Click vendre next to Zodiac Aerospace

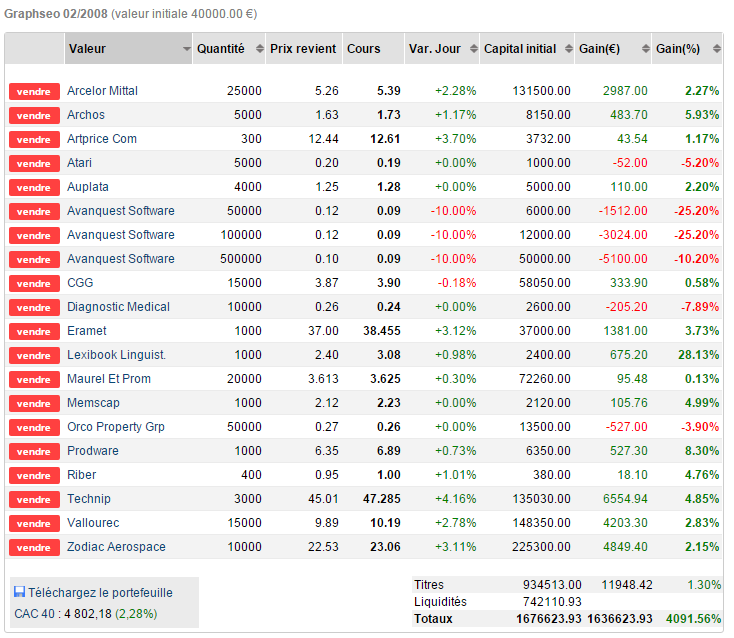(x=34, y=547)
